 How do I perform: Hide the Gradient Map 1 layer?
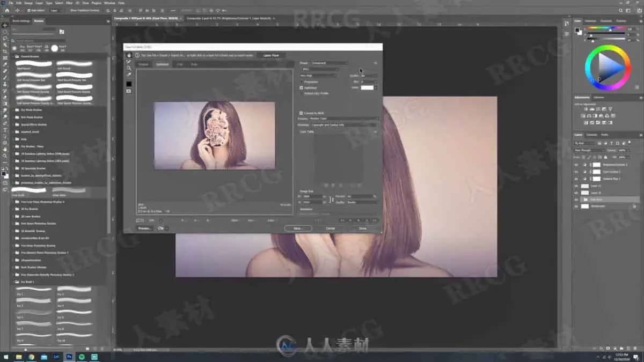pos(576,179)
